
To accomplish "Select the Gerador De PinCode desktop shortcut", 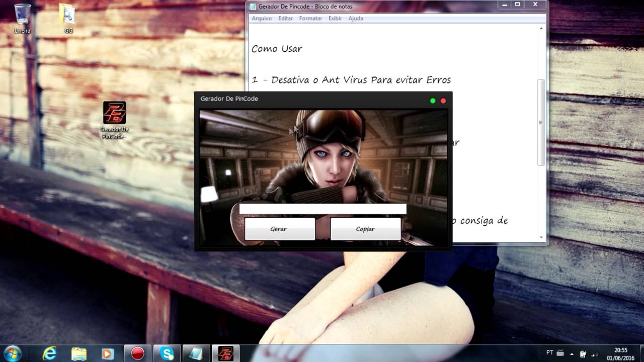I will pyautogui.click(x=114, y=120).
